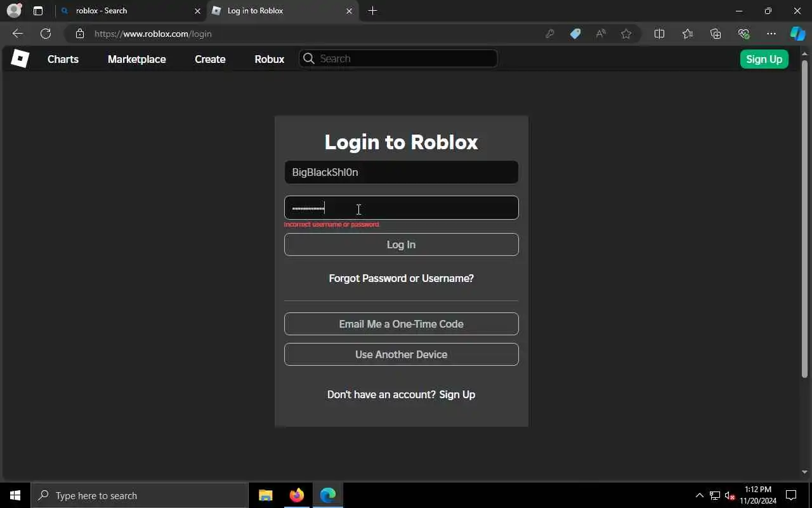Add page to favorites star icon

coord(626,34)
